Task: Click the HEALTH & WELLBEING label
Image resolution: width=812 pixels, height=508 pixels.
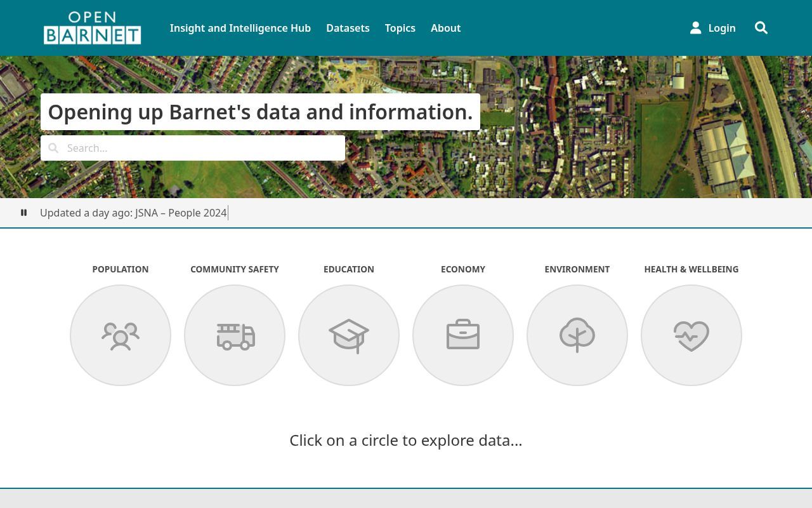Action: [x=691, y=269]
